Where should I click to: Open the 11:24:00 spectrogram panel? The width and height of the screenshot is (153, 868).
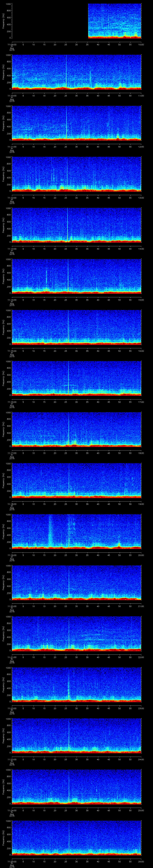[x=76, y=786]
